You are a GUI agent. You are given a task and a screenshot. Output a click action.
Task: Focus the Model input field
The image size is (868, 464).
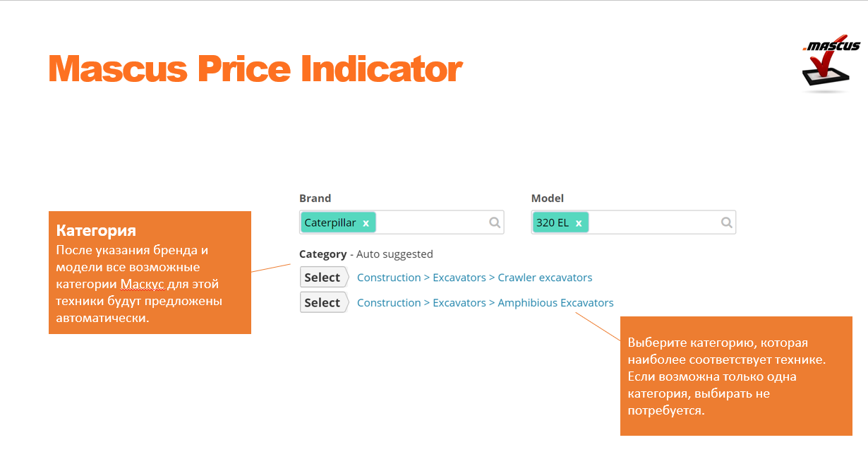click(x=654, y=222)
